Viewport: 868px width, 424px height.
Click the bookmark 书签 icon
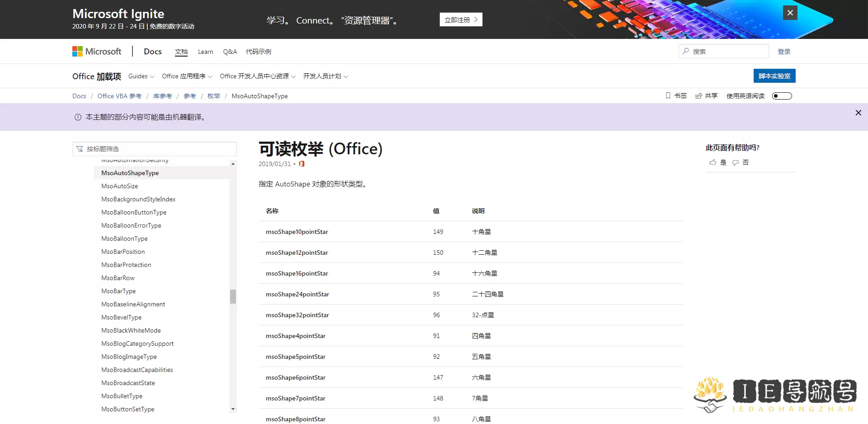tap(668, 95)
